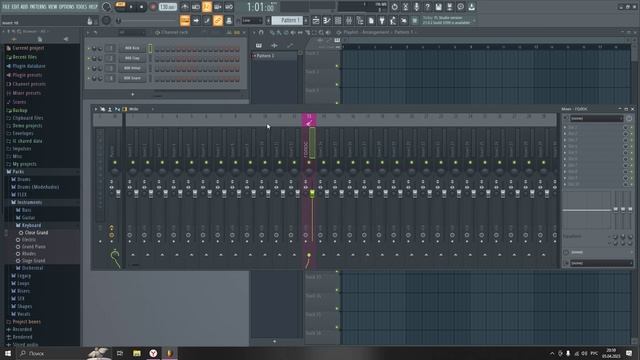Open the EDIT menu
Viewport: 640px width, 360px height.
15,7
